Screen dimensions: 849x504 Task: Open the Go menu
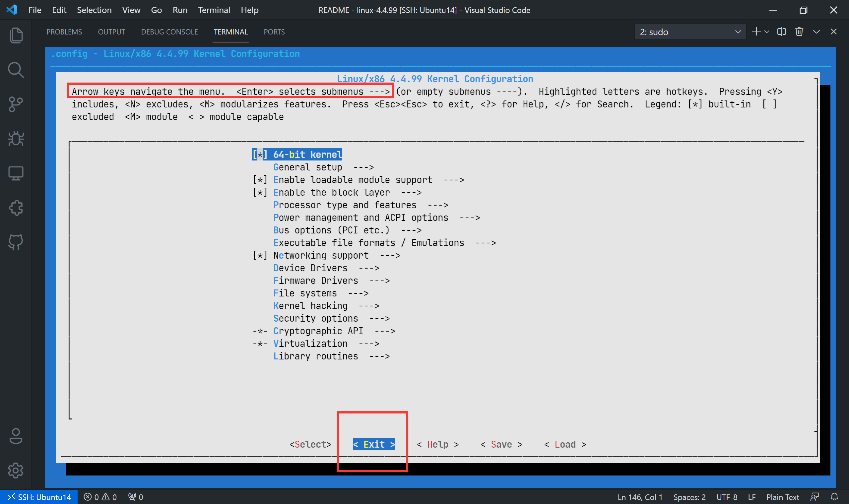[156, 10]
